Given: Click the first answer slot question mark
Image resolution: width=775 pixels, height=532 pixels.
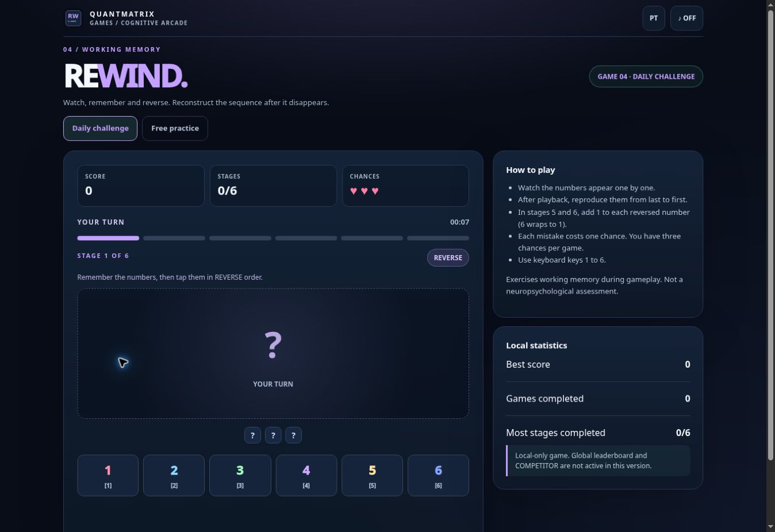Looking at the screenshot, I should tap(252, 435).
